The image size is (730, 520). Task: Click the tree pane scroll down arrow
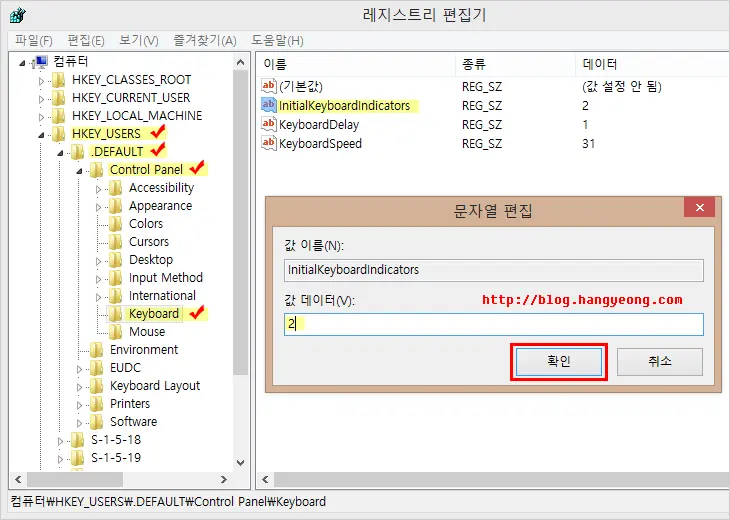point(241,463)
